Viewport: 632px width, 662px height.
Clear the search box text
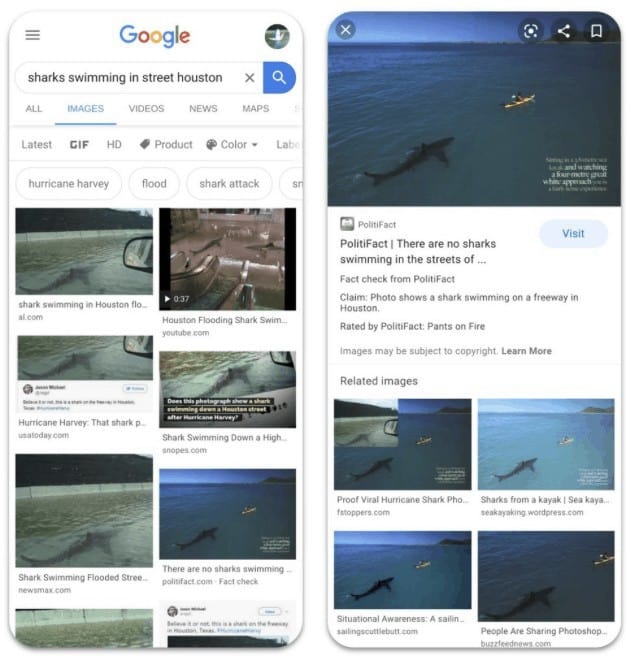coord(250,78)
